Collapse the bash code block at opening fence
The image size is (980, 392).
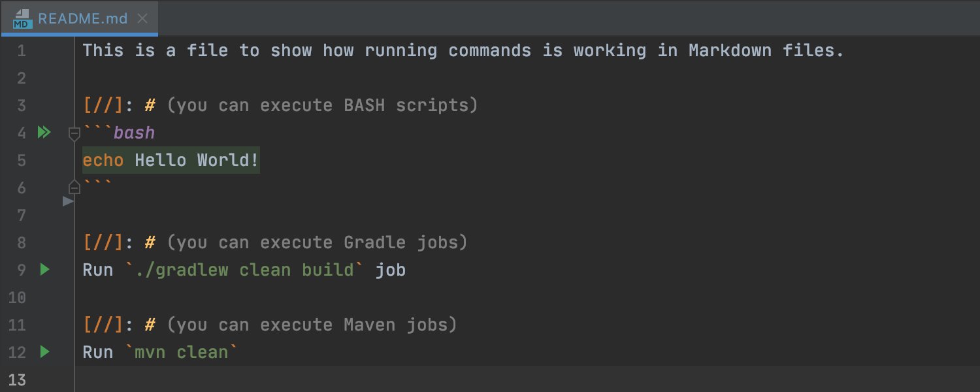click(x=74, y=134)
